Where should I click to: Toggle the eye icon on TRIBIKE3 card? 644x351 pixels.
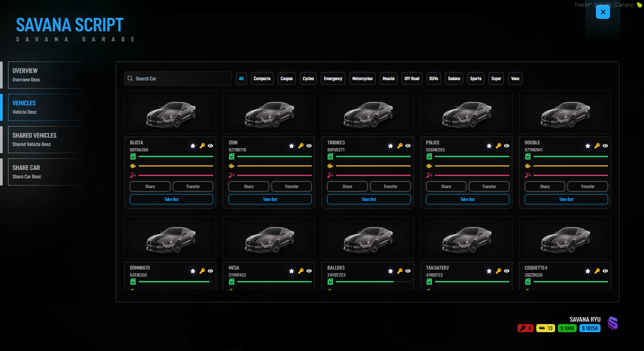(408, 146)
